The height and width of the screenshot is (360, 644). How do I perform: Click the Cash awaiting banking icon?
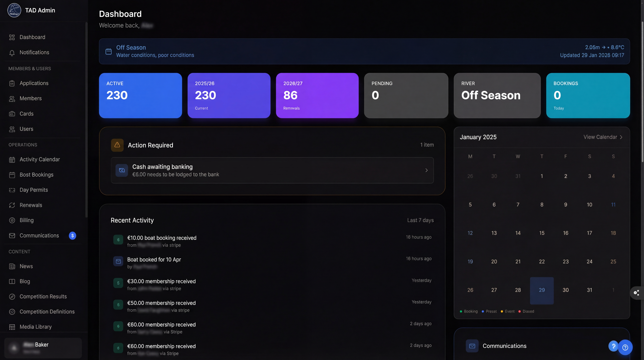122,170
